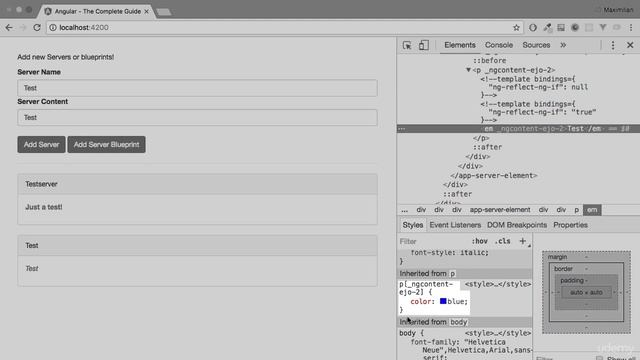Click the Testserver panel heading
The height and width of the screenshot is (360, 640).
click(x=197, y=184)
